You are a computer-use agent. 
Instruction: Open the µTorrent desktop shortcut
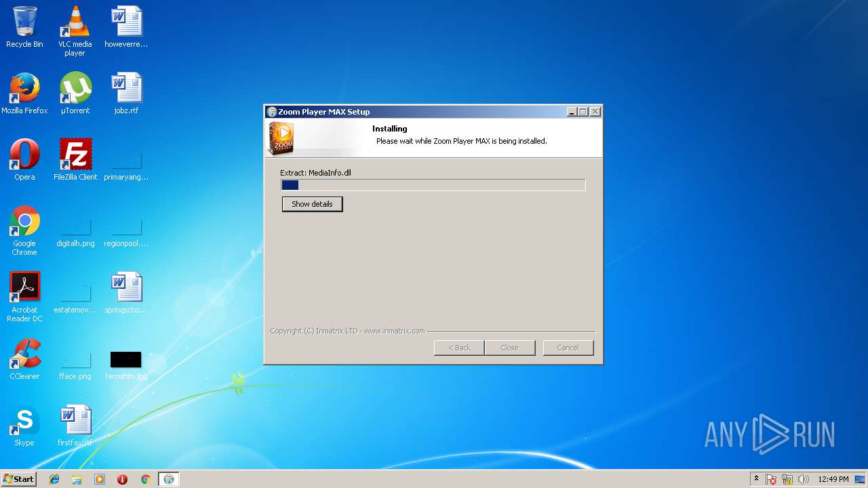click(x=75, y=94)
